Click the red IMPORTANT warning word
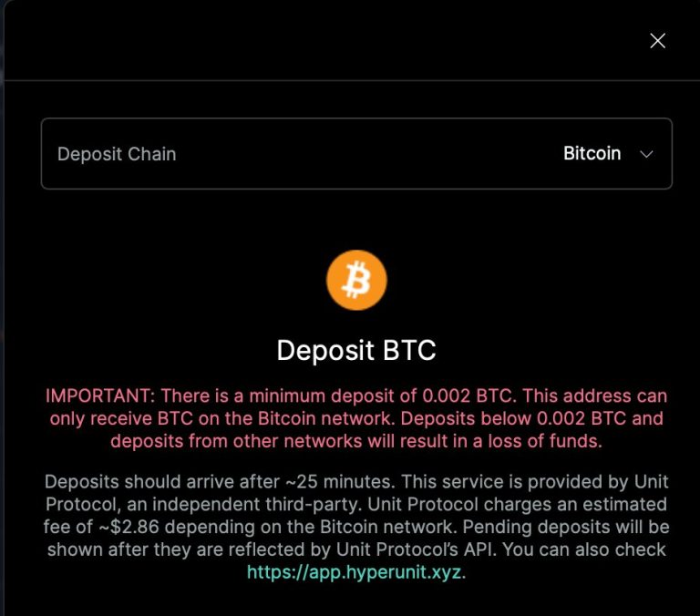The height and width of the screenshot is (616, 700). pyautogui.click(x=97, y=396)
